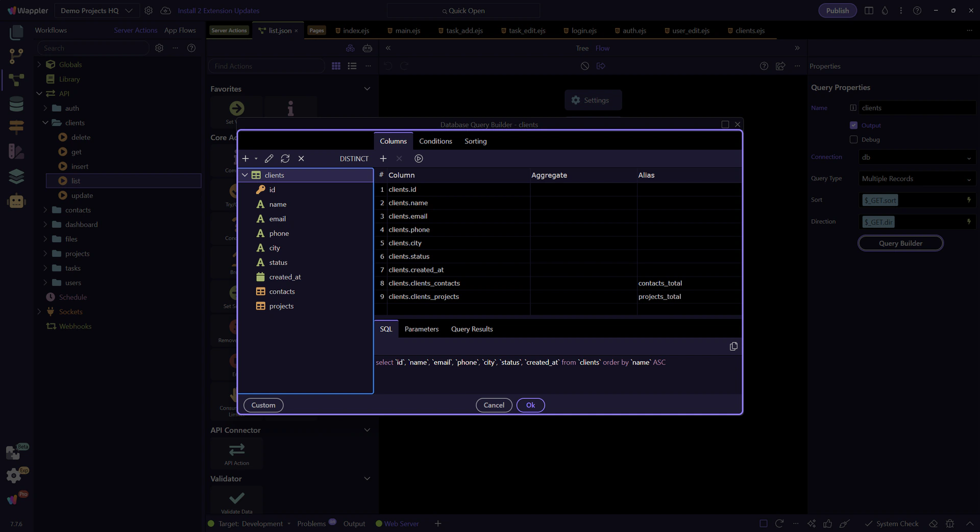This screenshot has height=532, width=980.
Task: Click the Ok button
Action: click(530, 405)
